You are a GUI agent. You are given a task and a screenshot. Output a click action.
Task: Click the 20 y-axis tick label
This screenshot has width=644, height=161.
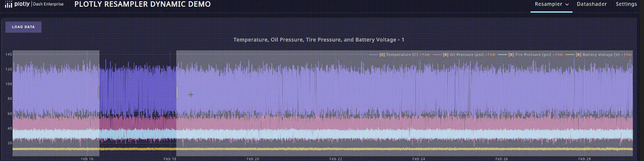coord(9,143)
